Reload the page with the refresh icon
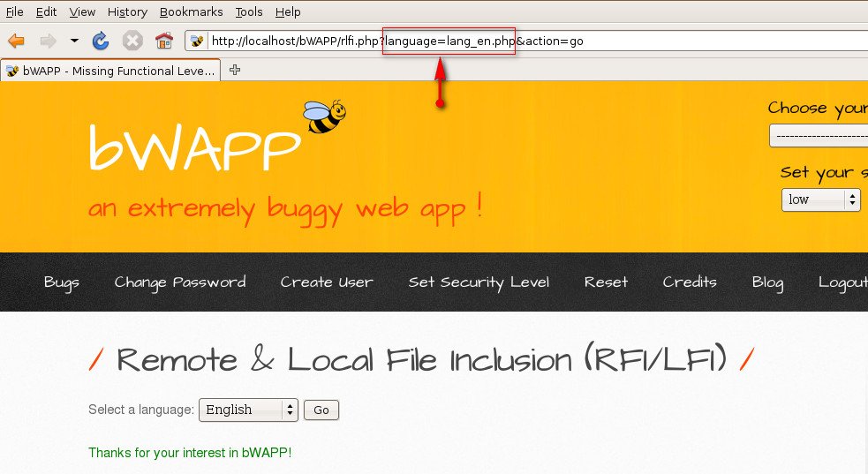 tap(100, 41)
